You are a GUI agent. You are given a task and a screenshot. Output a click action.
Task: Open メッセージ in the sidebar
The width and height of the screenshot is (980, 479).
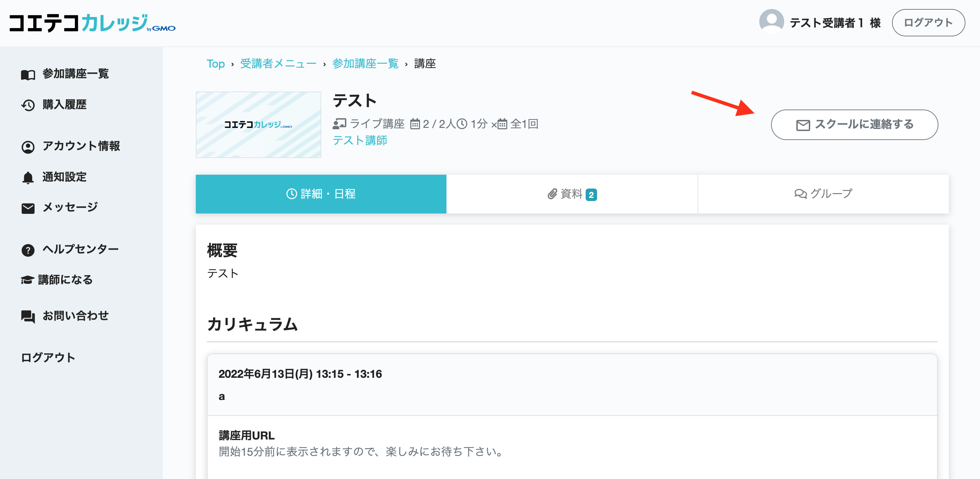[59, 208]
